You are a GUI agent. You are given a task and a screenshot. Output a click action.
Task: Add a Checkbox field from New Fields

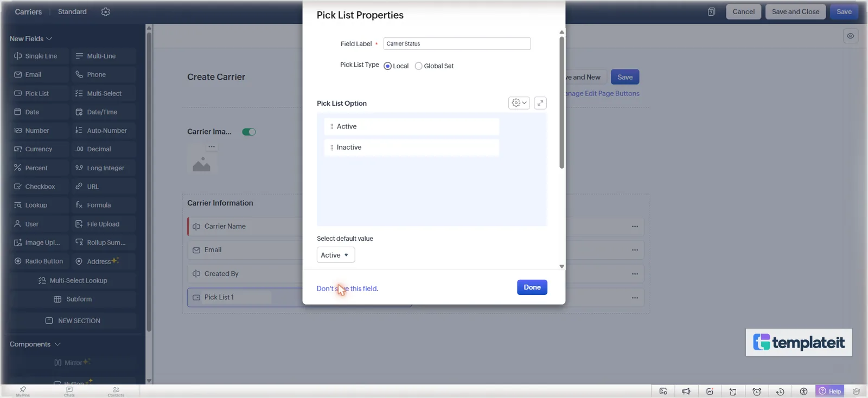tap(40, 187)
